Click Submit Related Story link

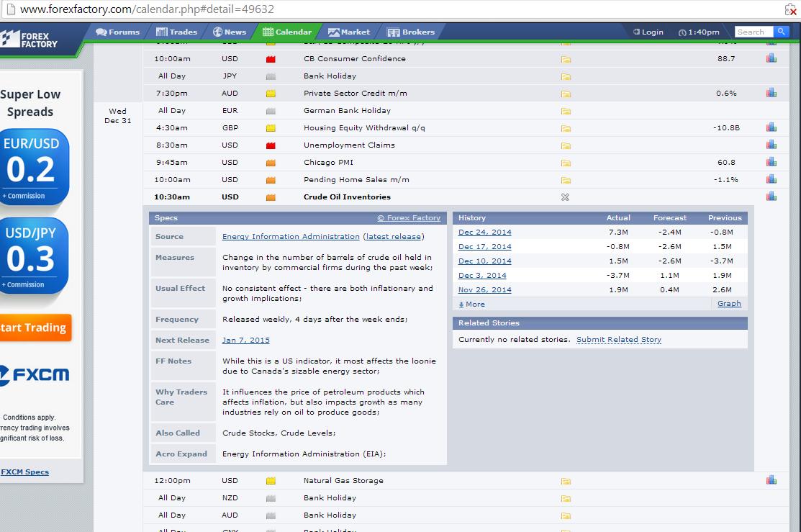[619, 339]
